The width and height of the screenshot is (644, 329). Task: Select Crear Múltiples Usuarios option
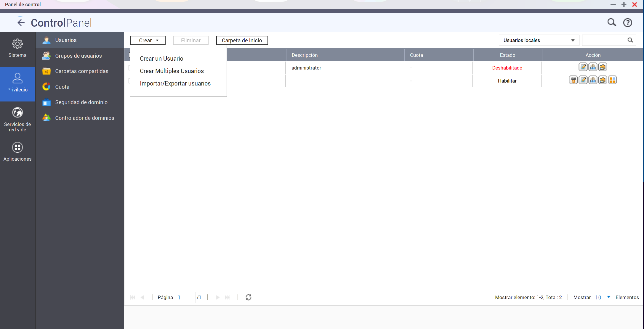[x=172, y=71]
